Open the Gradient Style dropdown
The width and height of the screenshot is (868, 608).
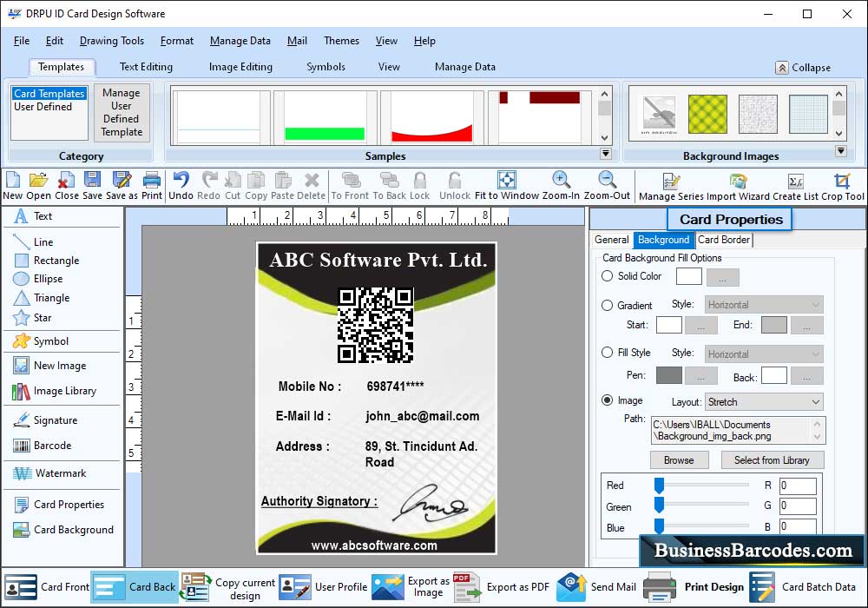[764, 305]
